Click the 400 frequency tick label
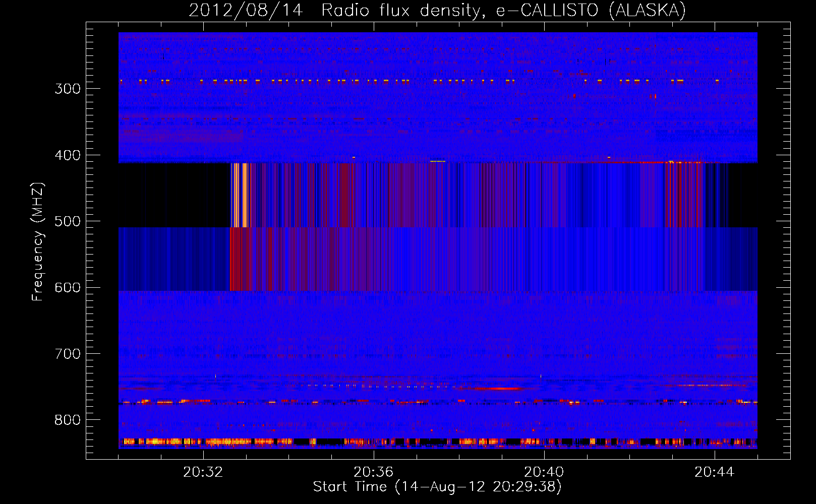This screenshot has height=504, width=816. [68, 155]
